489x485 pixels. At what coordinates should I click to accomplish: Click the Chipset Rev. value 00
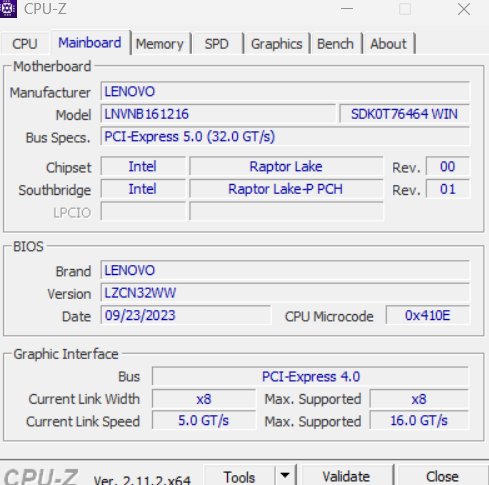[x=448, y=166]
